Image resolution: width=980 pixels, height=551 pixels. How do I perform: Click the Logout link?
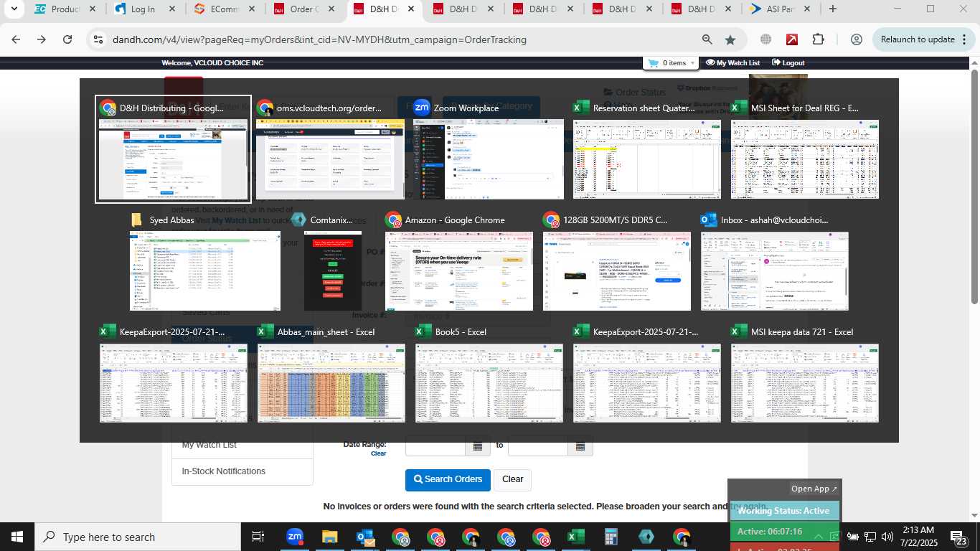[788, 63]
